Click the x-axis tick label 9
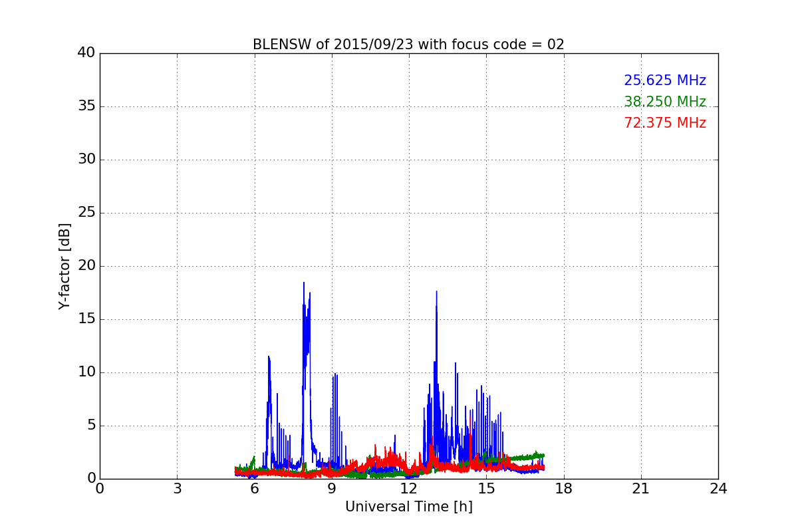This screenshot has width=798, height=532. click(x=332, y=489)
